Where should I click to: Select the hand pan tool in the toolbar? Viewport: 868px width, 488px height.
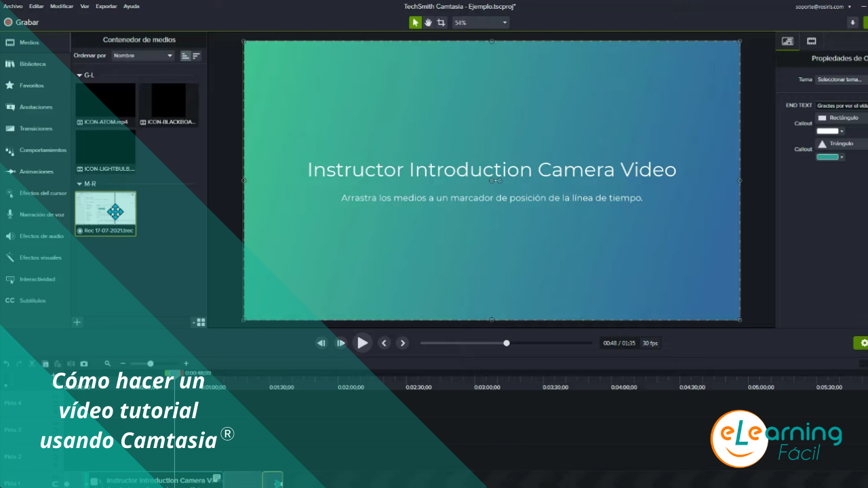[429, 22]
